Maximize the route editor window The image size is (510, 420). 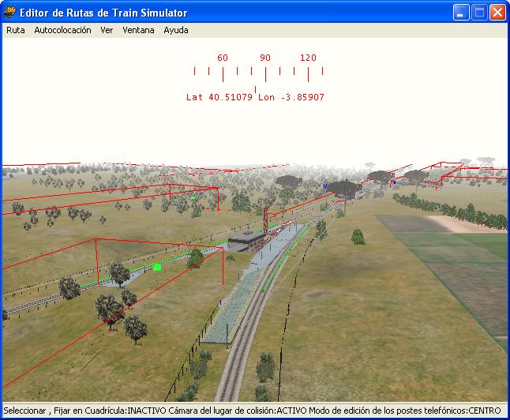(479, 12)
